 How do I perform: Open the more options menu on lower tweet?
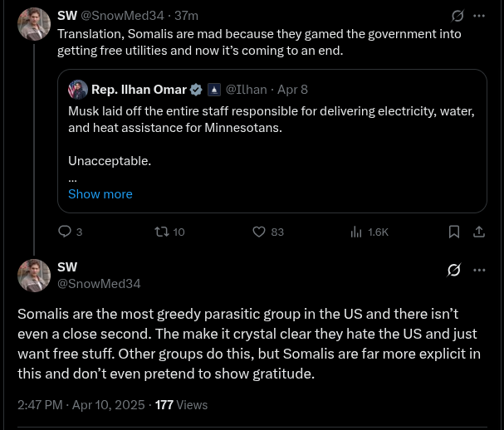pyautogui.click(x=479, y=270)
